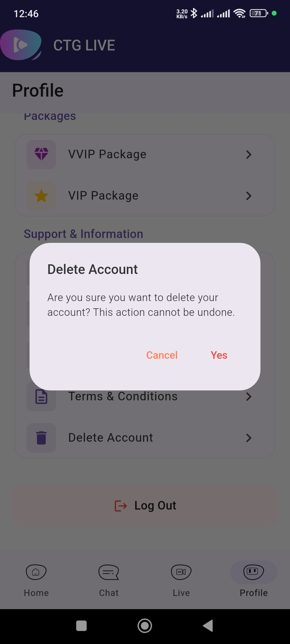Open the Live tab
Image resolution: width=290 pixels, height=644 pixels.
181,580
